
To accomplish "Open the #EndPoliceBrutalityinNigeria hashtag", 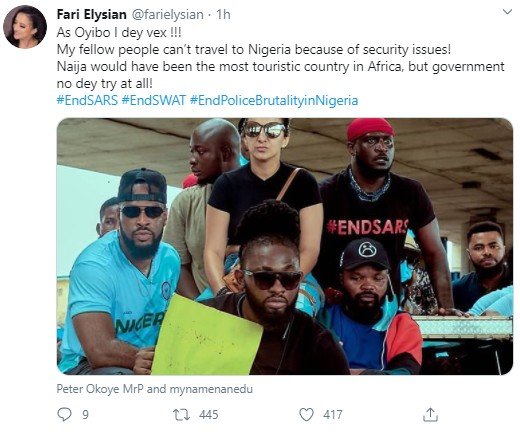I will coord(274,100).
